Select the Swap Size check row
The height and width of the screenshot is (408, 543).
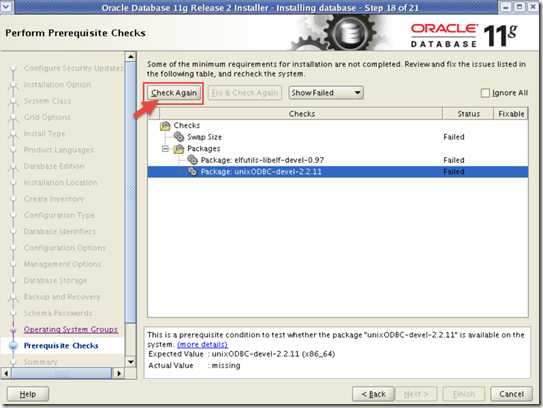click(338, 137)
